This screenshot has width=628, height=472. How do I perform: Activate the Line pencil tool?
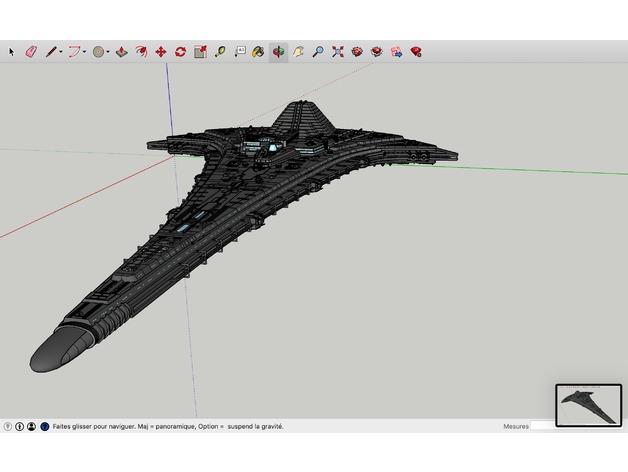(51, 52)
